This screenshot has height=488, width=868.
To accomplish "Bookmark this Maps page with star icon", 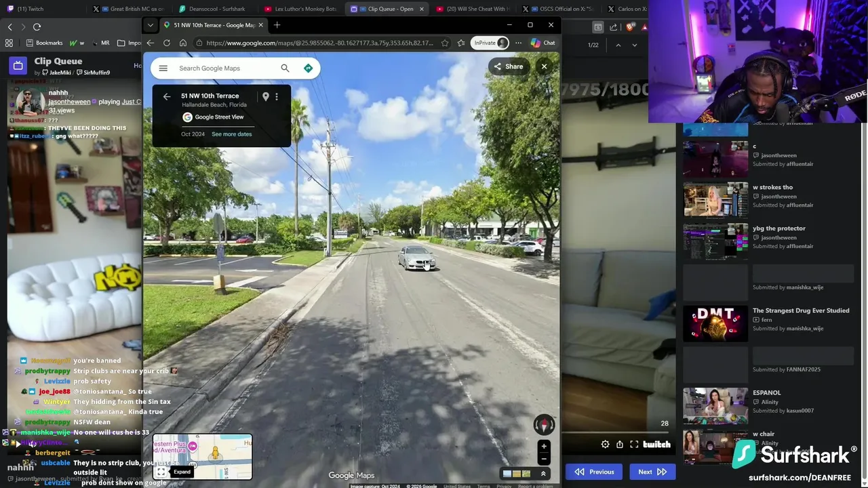I will [x=445, y=43].
